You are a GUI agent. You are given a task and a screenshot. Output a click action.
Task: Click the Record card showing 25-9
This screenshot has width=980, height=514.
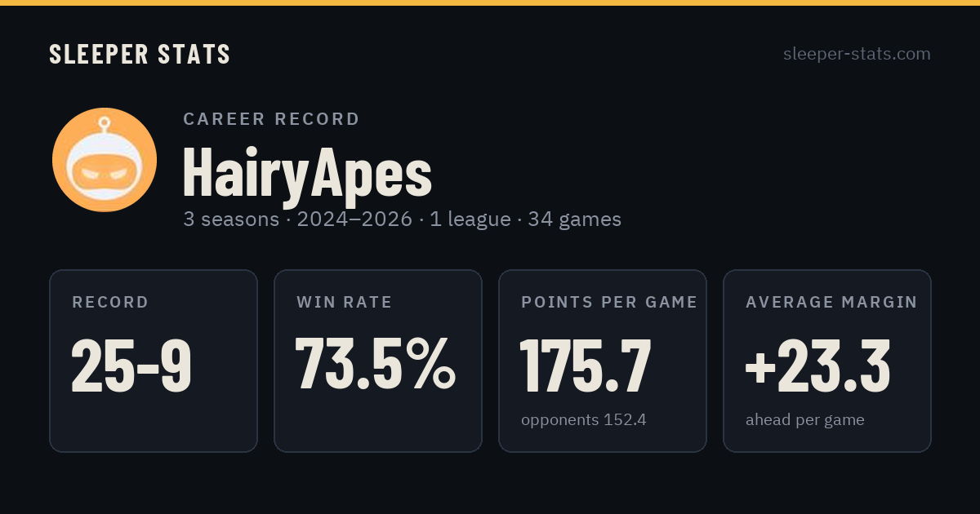tap(154, 361)
